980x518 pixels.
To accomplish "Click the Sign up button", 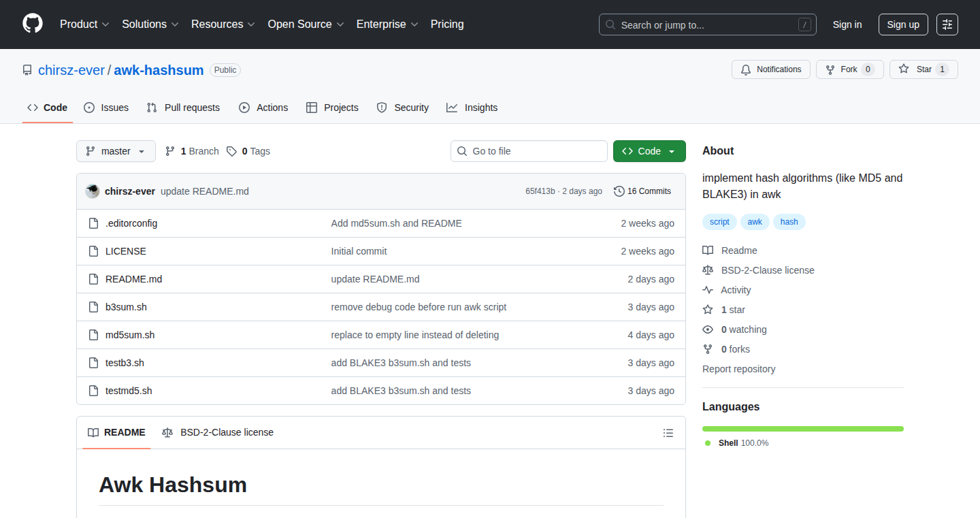I will tap(903, 25).
